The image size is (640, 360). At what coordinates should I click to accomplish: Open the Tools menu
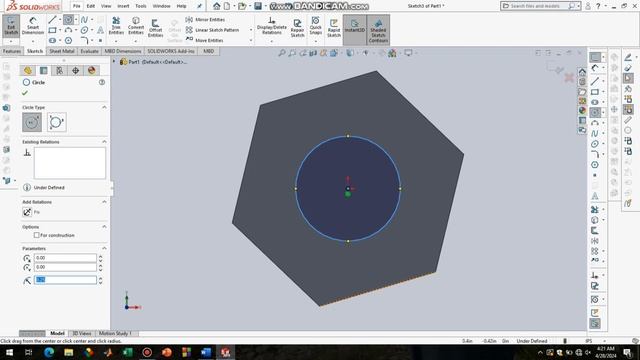tap(141, 6)
